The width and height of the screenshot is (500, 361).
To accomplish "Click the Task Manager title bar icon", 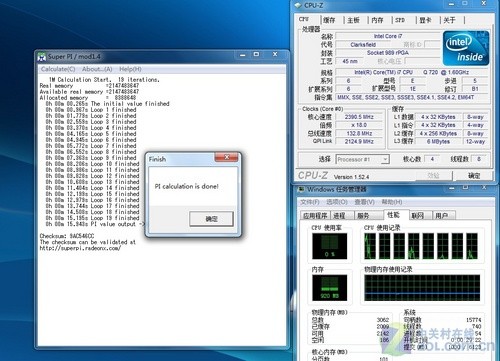I will (x=301, y=189).
